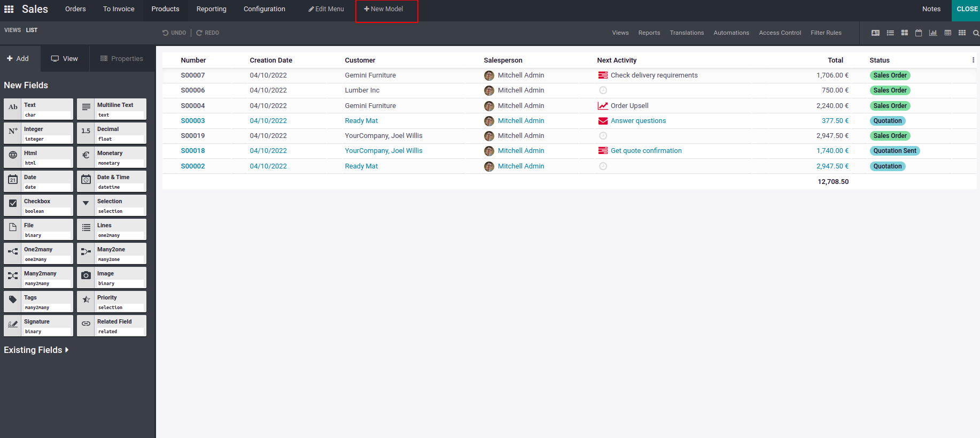Click the 'Quotation Sent' status badge
The image size is (980, 438).
coord(895,151)
